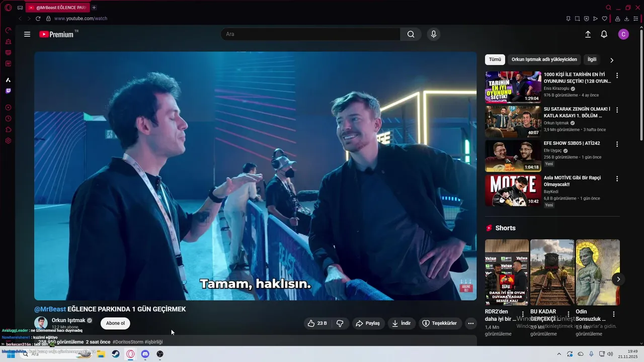Switch to the @MrBeast EĞLENCE browser tab
This screenshot has width=644, height=362.
(x=57, y=8)
